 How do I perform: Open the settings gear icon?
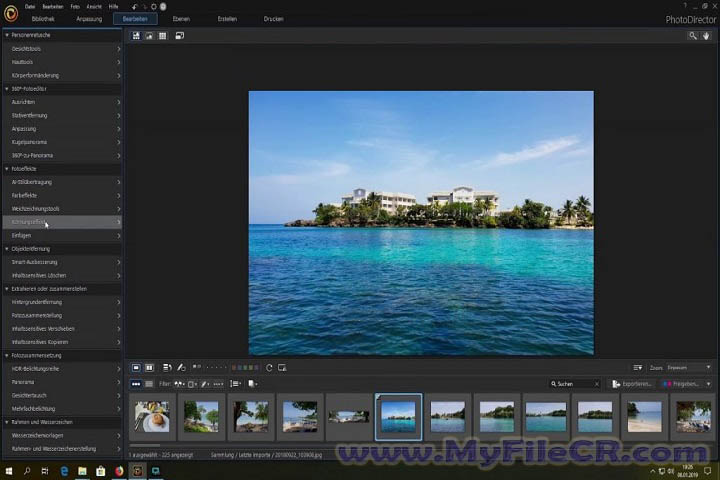pos(154,7)
